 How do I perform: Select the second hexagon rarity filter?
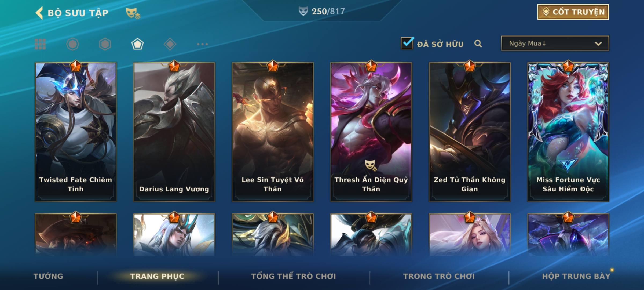[x=105, y=44]
